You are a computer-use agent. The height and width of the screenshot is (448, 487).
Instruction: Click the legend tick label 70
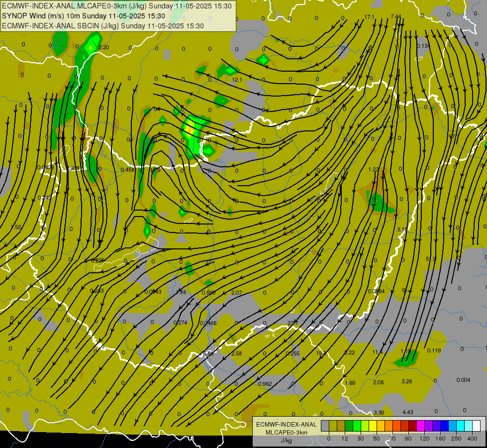[392, 439]
